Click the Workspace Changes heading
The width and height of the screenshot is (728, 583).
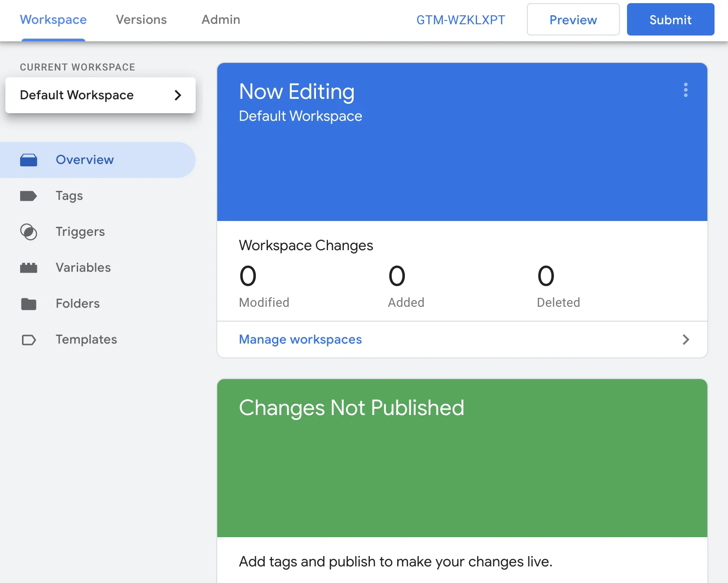(x=306, y=246)
